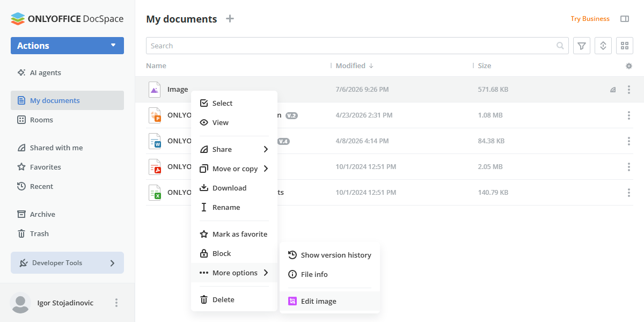Image resolution: width=644 pixels, height=322 pixels.
Task: Click Try Business link
Action: tap(590, 19)
